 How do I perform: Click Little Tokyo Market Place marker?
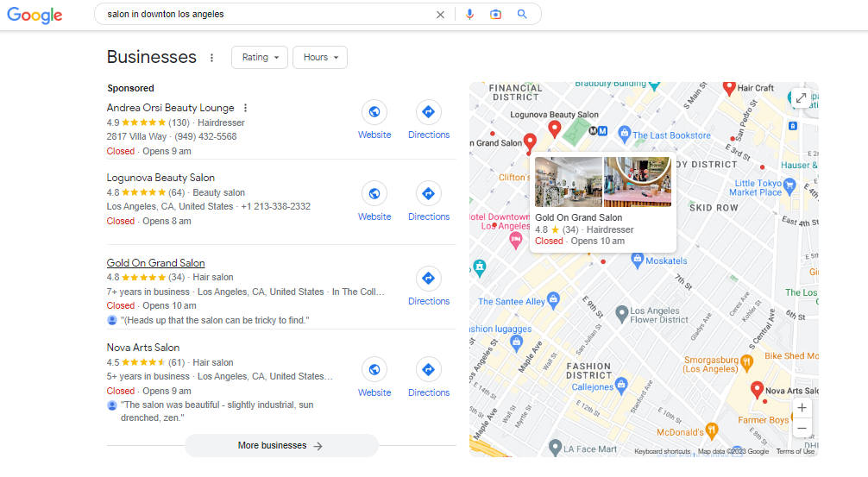(x=790, y=185)
